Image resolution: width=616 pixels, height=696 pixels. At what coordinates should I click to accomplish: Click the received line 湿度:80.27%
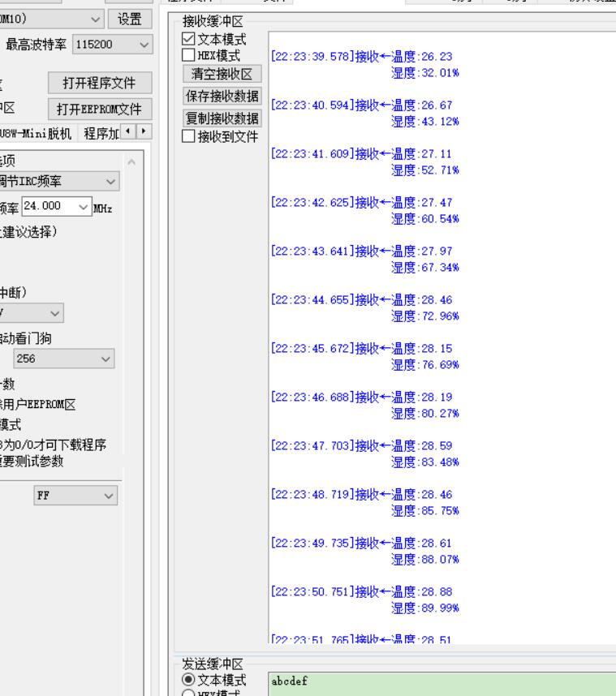[x=425, y=414]
